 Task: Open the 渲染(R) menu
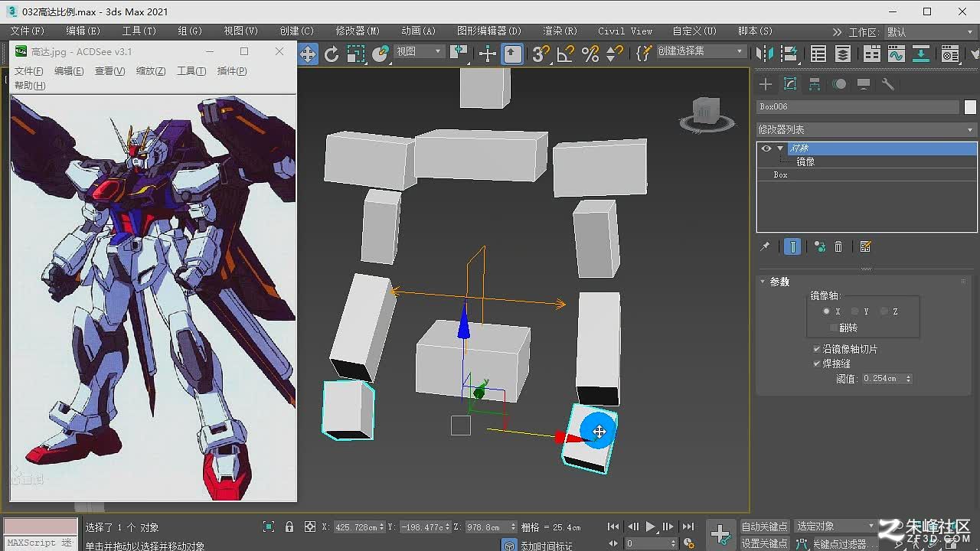tap(560, 31)
